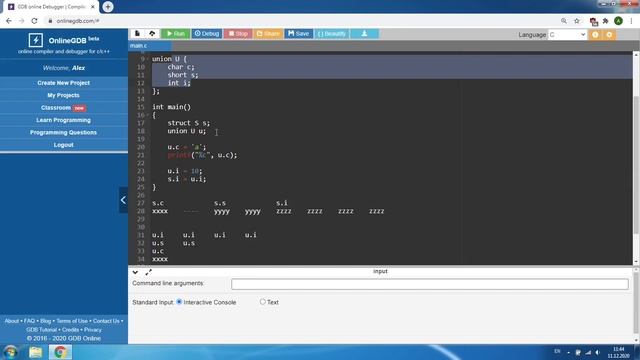Expand the input panel to full screen
The height and width of the screenshot is (360, 640).
point(149,272)
